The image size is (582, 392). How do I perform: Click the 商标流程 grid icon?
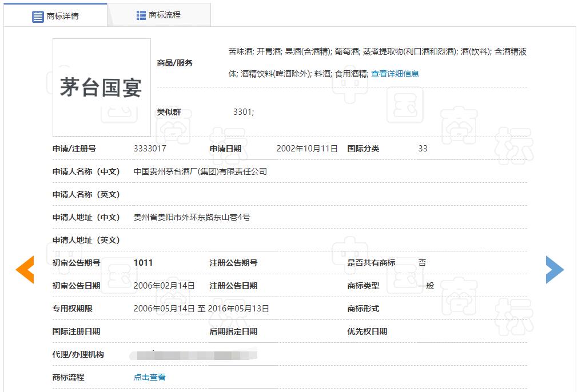(141, 15)
